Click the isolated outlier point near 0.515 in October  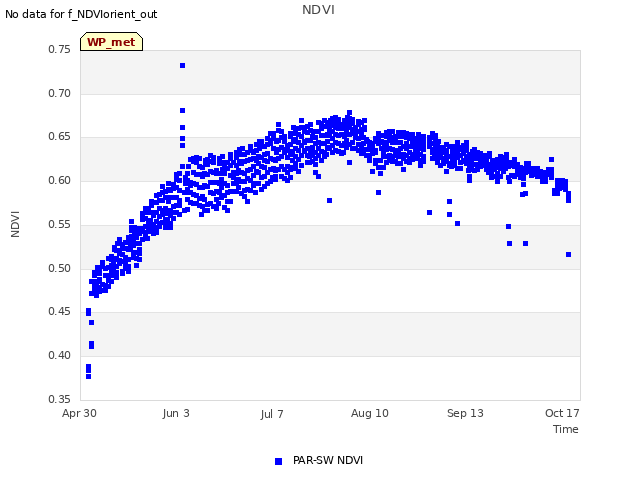click(x=569, y=255)
